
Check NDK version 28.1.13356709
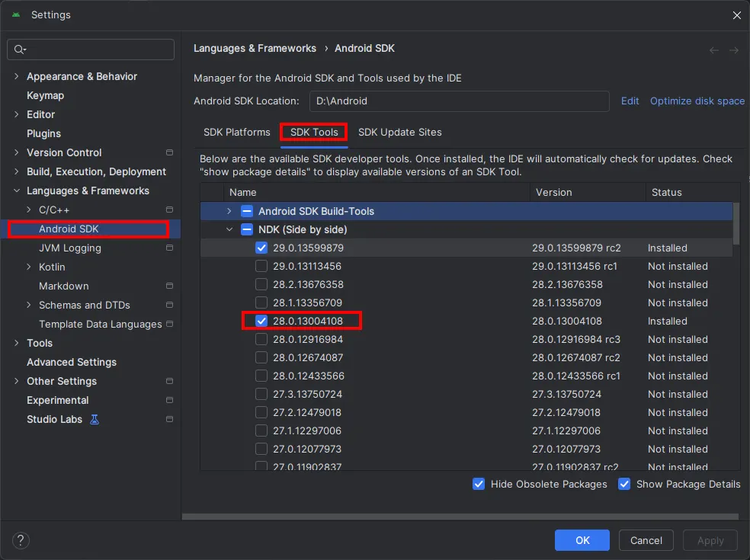coord(261,302)
